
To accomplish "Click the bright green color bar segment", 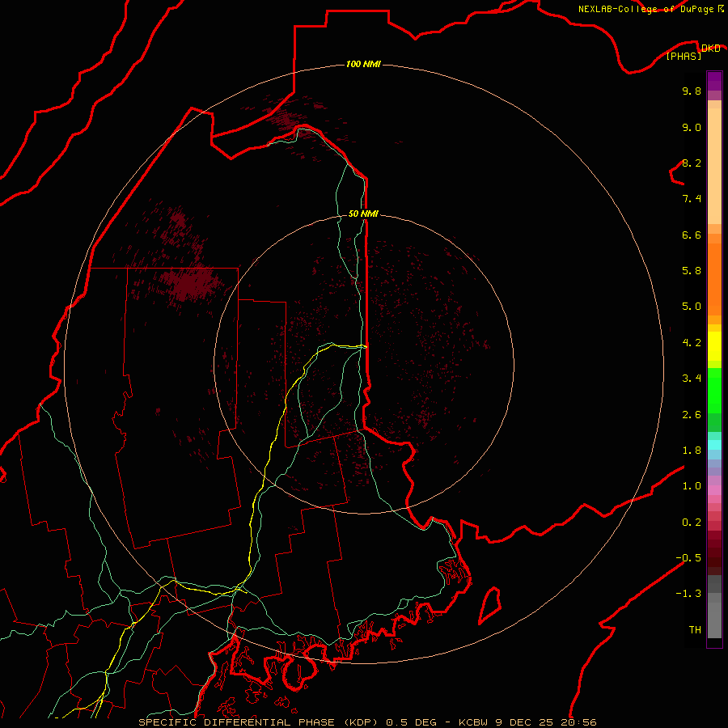I will (714, 390).
